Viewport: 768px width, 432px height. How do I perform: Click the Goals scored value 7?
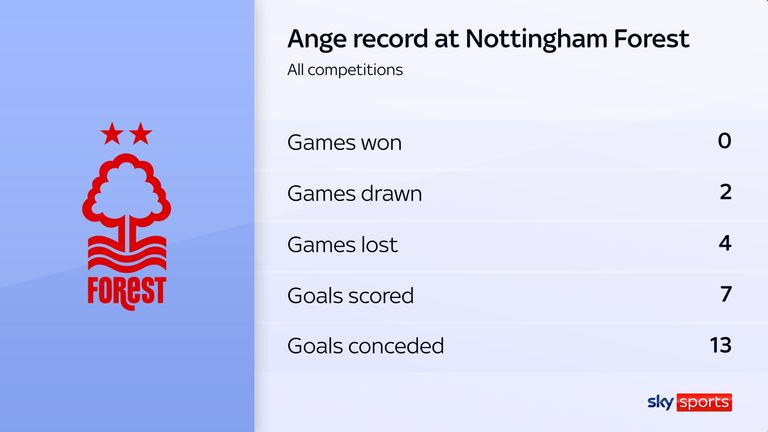pos(724,294)
